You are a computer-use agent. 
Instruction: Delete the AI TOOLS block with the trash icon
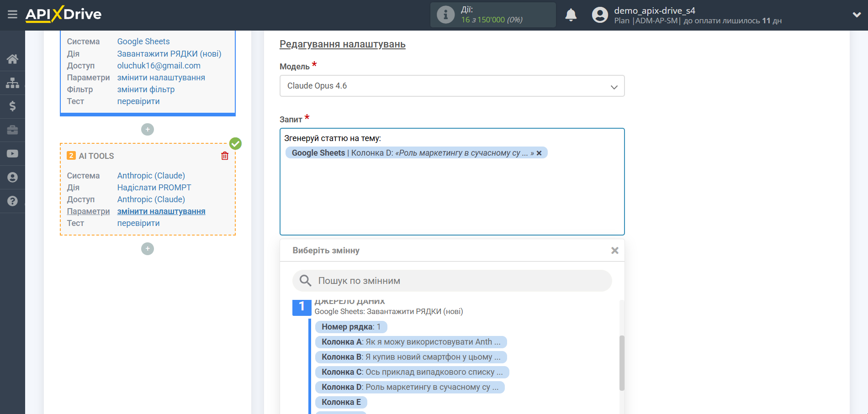(224, 156)
